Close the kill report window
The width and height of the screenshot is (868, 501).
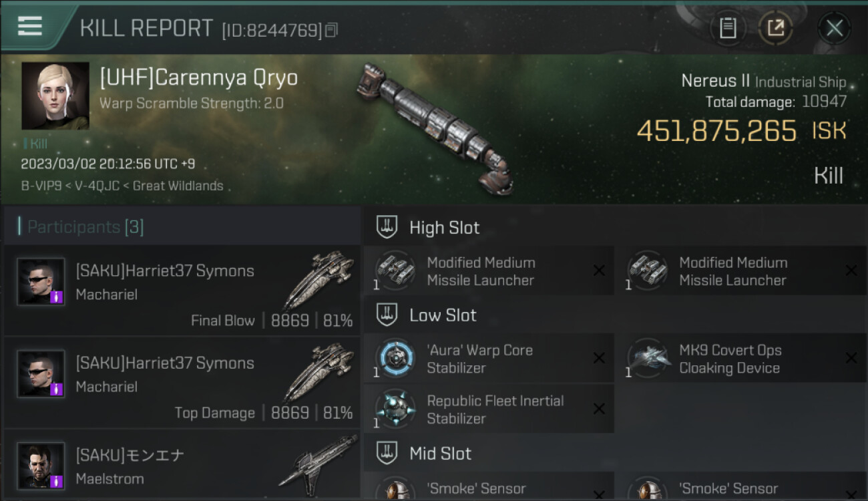click(835, 28)
